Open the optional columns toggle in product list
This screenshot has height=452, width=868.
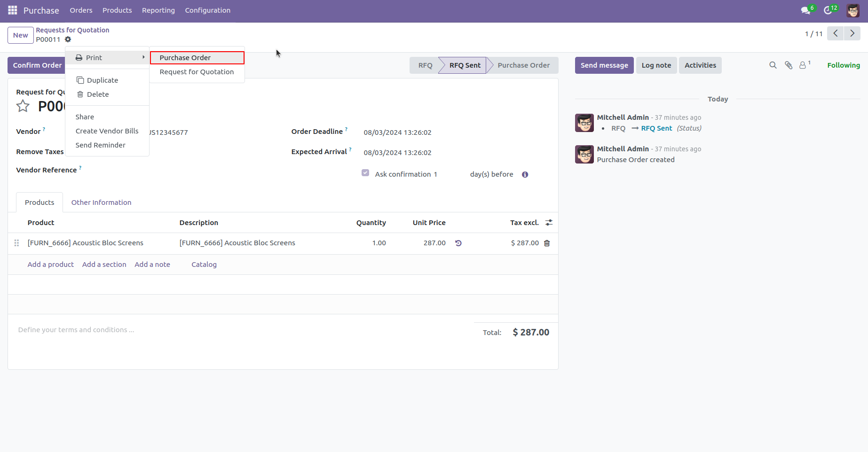pos(549,222)
